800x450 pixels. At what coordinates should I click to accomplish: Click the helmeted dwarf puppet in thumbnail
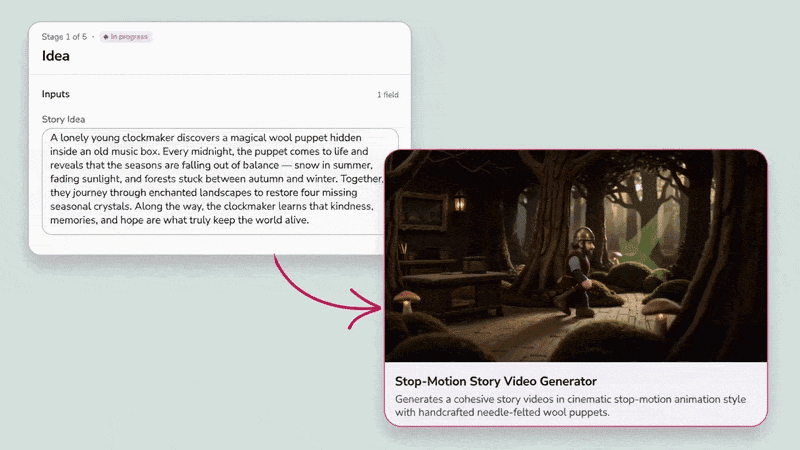[578, 270]
